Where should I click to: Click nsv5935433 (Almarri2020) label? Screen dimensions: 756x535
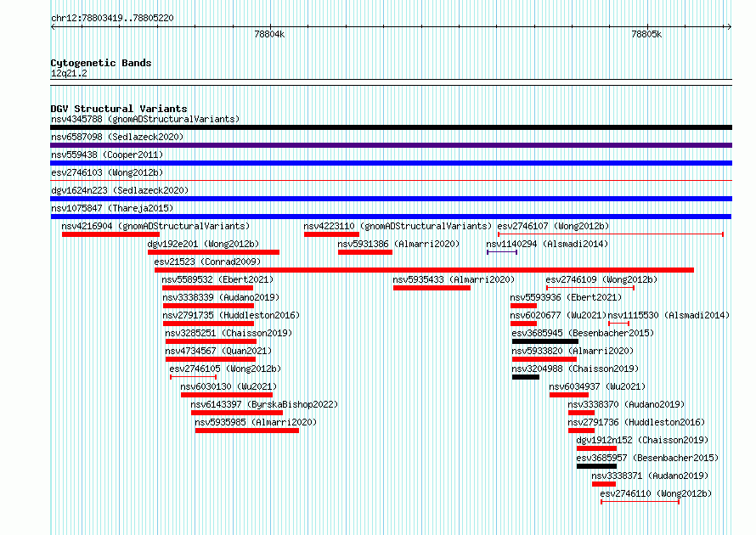click(454, 279)
